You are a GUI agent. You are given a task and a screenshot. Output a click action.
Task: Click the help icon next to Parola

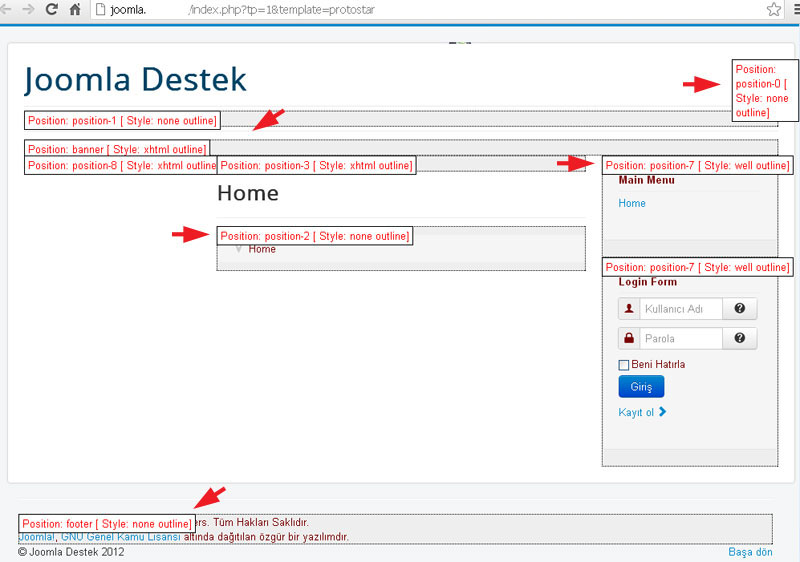click(x=740, y=338)
